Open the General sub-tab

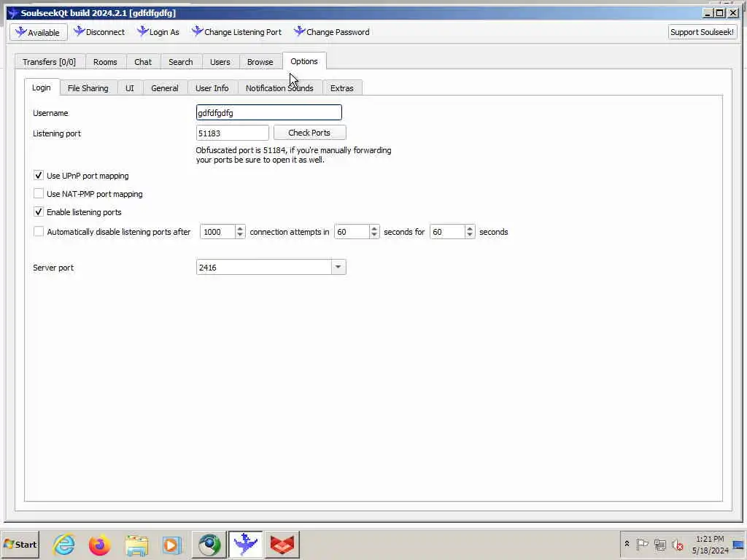pos(165,88)
